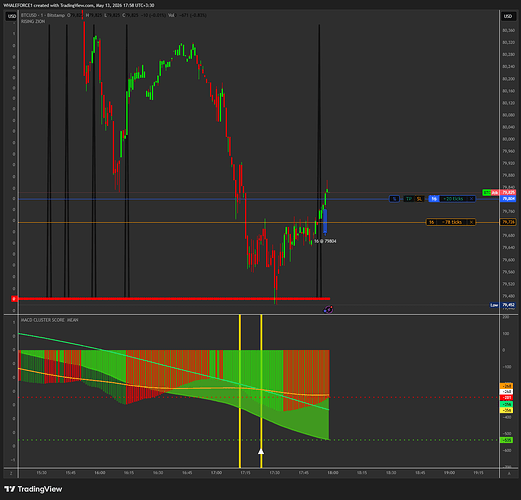Click the +20 ticks profit label
521x500 pixels.
(x=453, y=199)
